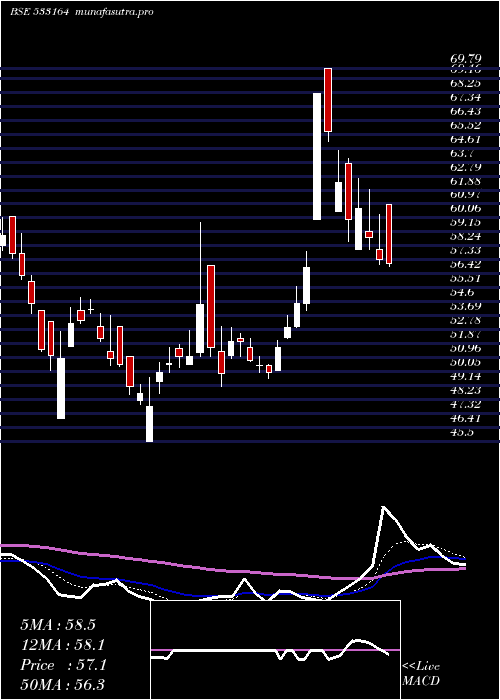Viewport: 500px width, 700px height.
Task: Select the 54.6 price level label
Action: (x=462, y=292)
